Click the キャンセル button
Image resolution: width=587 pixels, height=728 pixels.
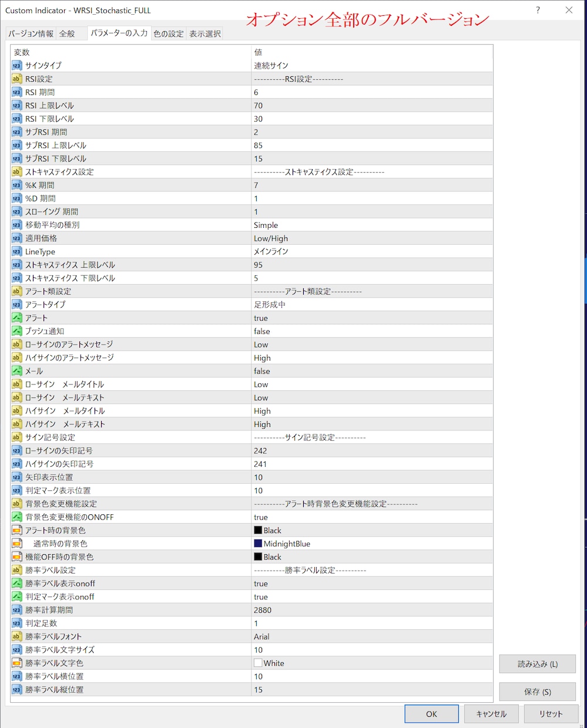pyautogui.click(x=491, y=714)
